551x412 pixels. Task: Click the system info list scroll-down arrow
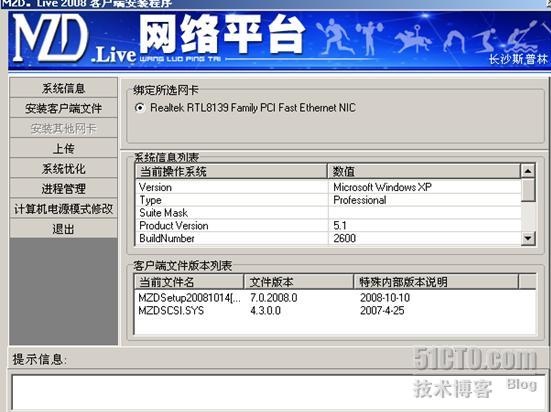528,238
